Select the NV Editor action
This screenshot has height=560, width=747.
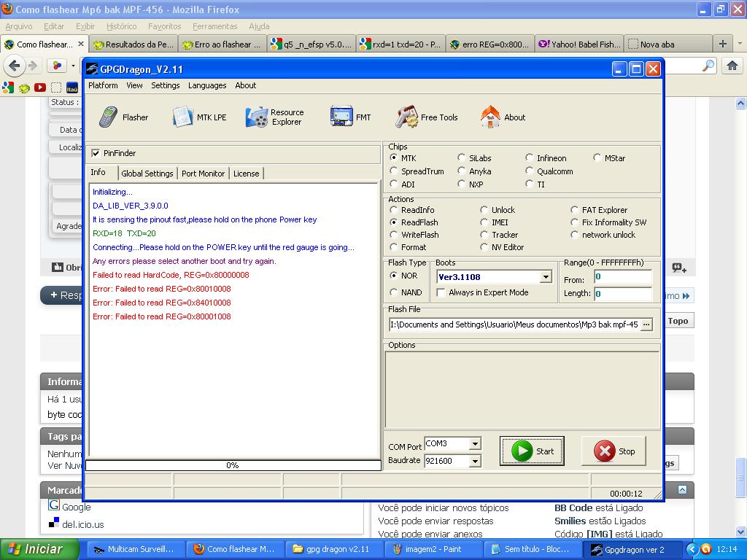(x=484, y=246)
